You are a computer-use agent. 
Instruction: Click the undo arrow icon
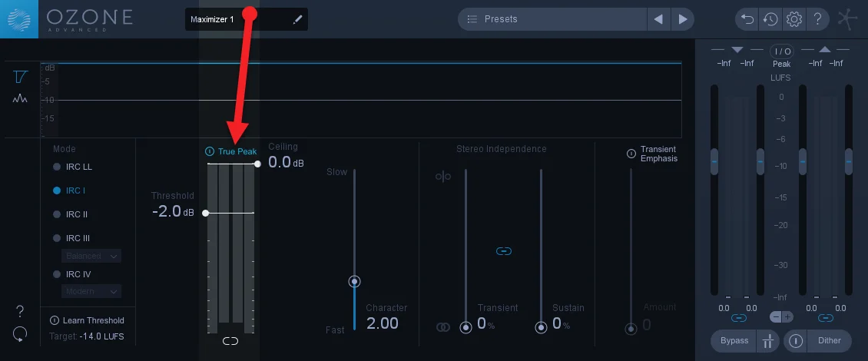(x=747, y=19)
